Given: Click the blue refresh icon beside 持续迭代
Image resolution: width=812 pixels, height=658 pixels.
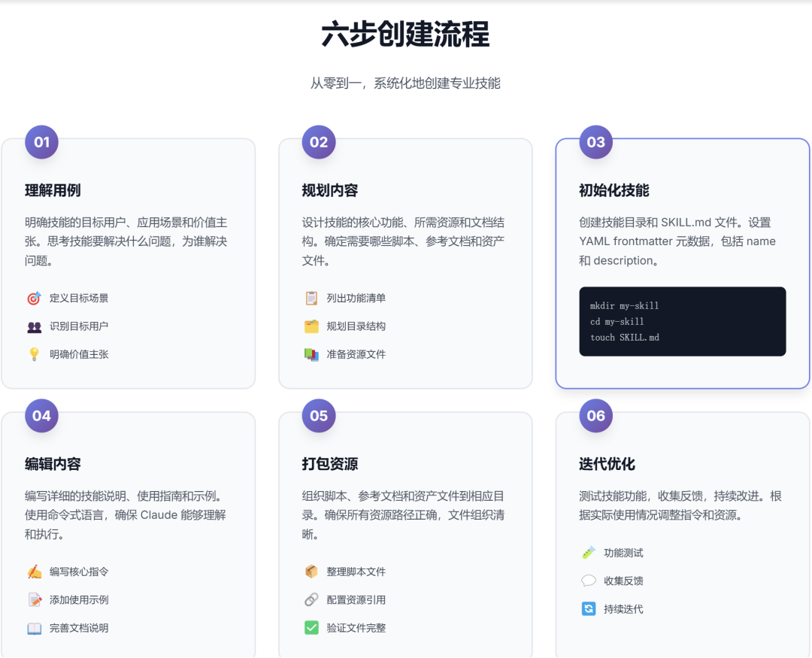Looking at the screenshot, I should click(588, 609).
